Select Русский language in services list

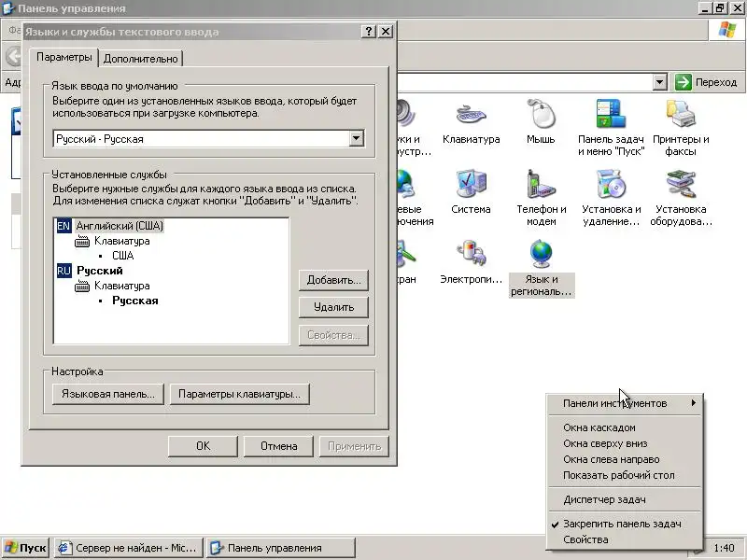[x=100, y=271]
